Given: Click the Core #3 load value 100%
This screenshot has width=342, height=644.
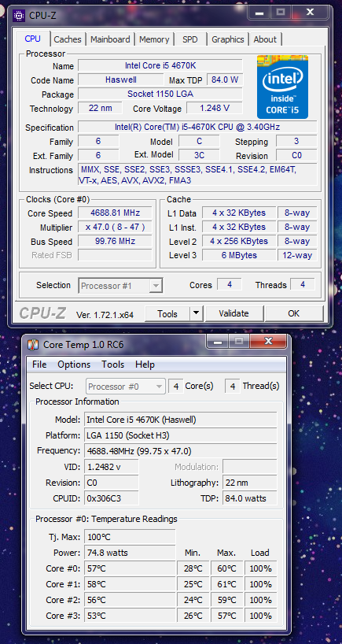Looking at the screenshot, I should point(261,616).
